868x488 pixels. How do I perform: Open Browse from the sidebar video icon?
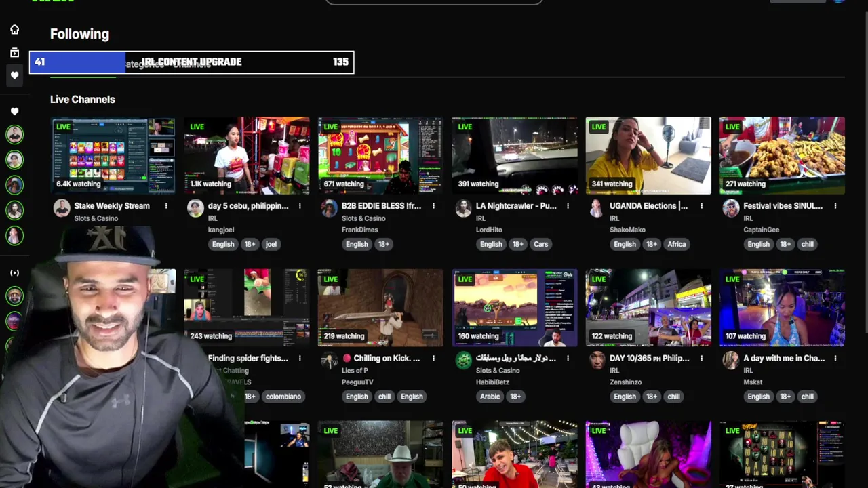[14, 52]
